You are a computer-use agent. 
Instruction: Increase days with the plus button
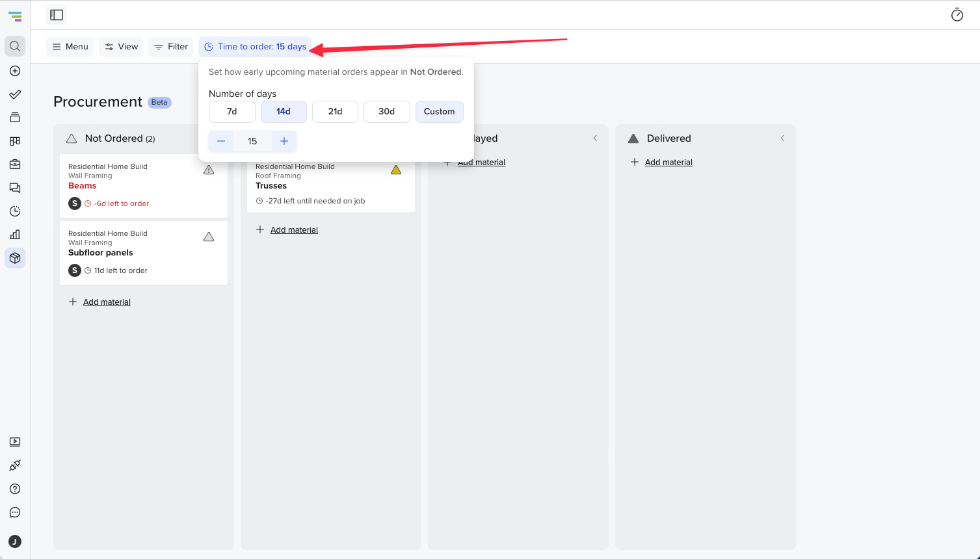284,141
